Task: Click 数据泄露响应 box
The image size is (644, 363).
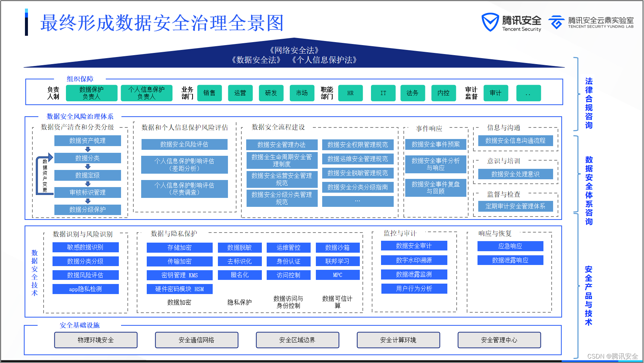Action: click(x=510, y=260)
